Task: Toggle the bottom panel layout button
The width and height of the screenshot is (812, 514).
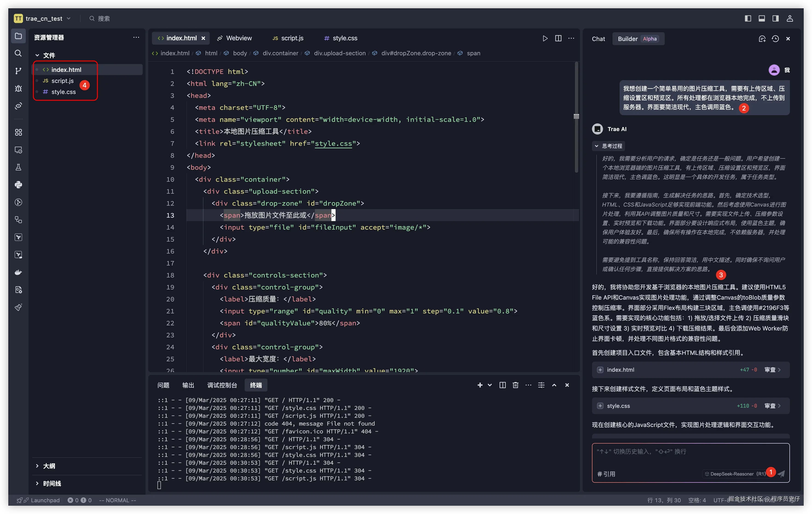Action: (761, 19)
